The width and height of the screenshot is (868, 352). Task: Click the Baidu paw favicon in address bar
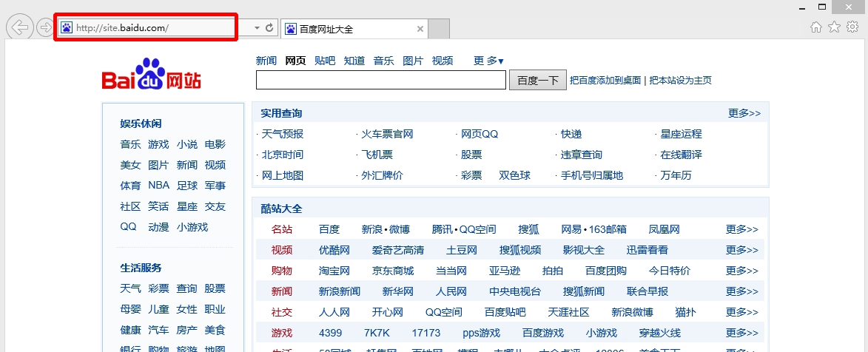(x=67, y=27)
